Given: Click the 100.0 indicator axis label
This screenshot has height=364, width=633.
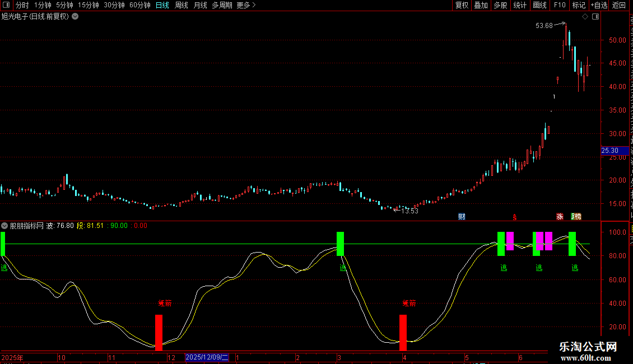Looking at the screenshot, I should (x=618, y=232).
